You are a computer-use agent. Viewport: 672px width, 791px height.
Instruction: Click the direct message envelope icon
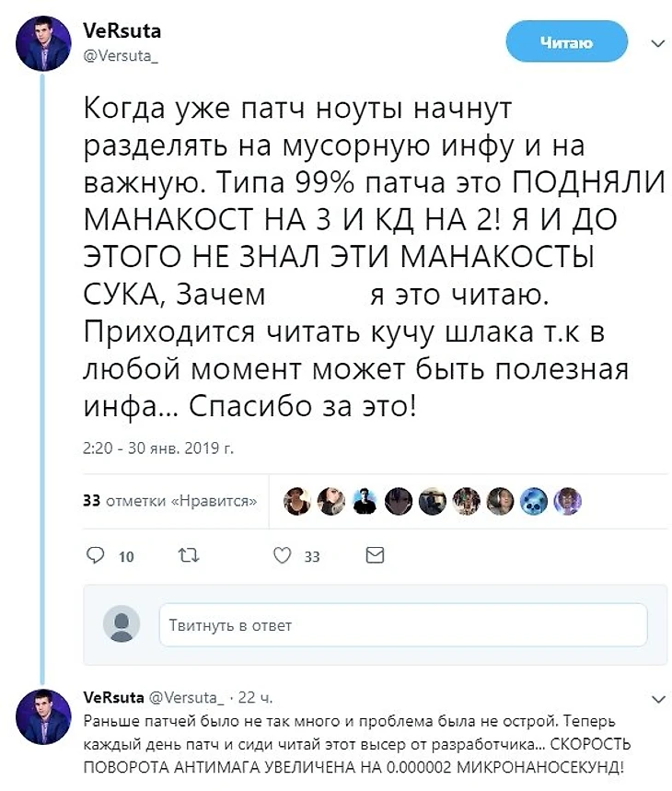(375, 555)
